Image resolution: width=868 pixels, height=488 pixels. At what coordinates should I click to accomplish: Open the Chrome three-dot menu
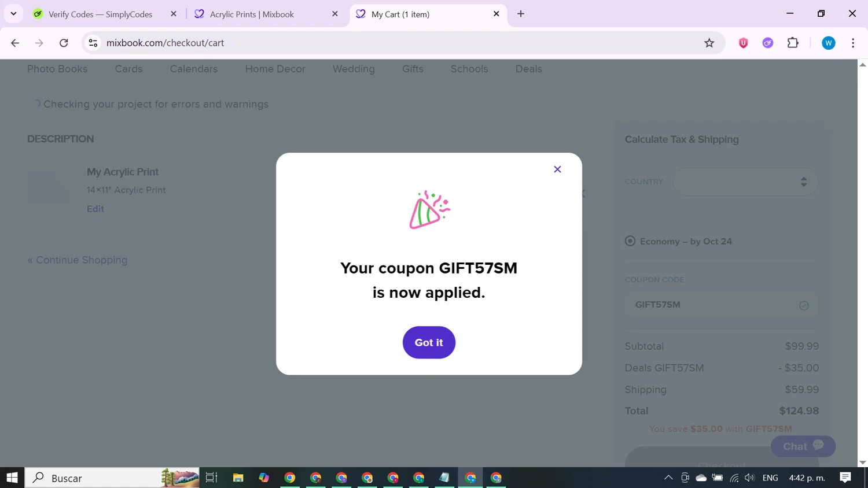[x=853, y=43]
